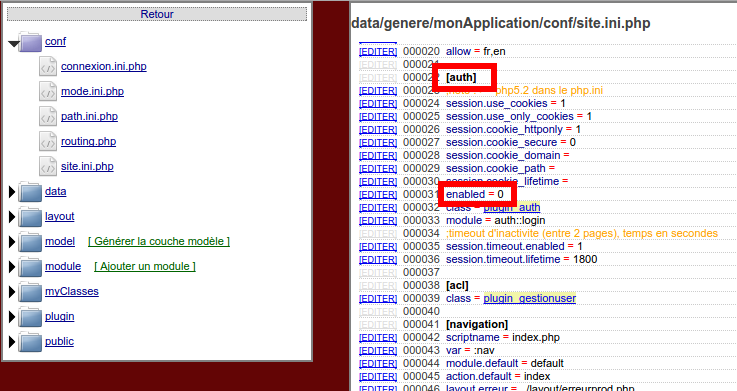Open mode.ini.php file
This screenshot has width=737, height=391.
pos(93,91)
